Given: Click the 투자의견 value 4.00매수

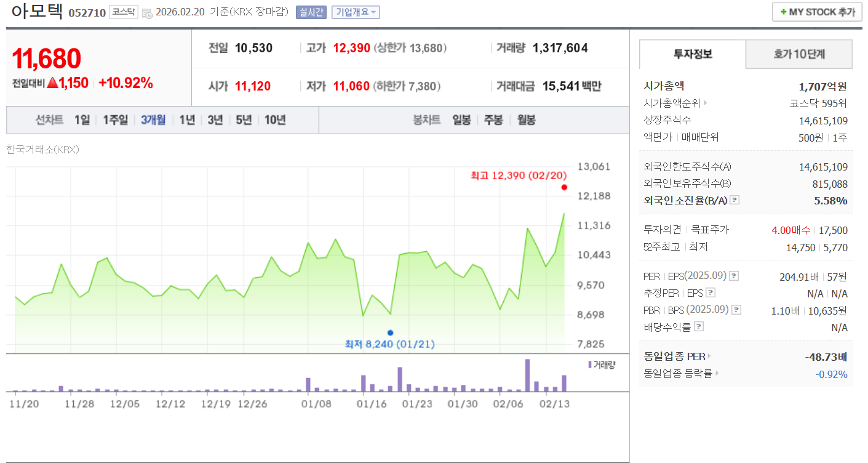Looking at the screenshot, I should pos(791,230).
